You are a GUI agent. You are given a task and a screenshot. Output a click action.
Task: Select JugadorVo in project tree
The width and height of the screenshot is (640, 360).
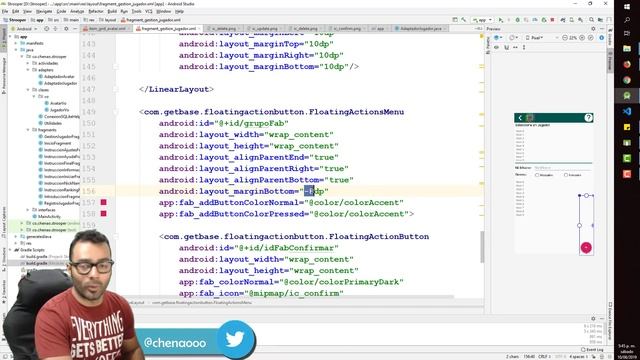click(x=56, y=110)
